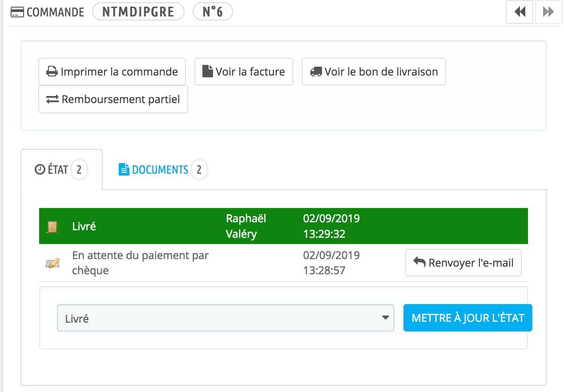
Task: Open the order status dropdown showing Livré
Action: pos(226,318)
